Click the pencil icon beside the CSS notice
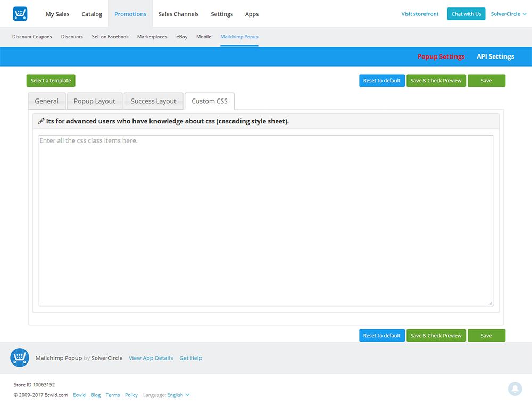 (41, 121)
